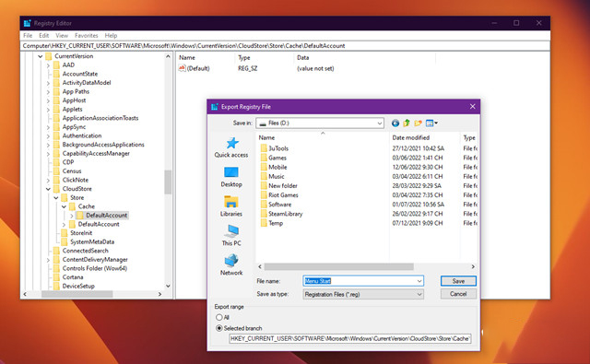
Task: Select the SystemMetaData registry key
Action: (92, 241)
